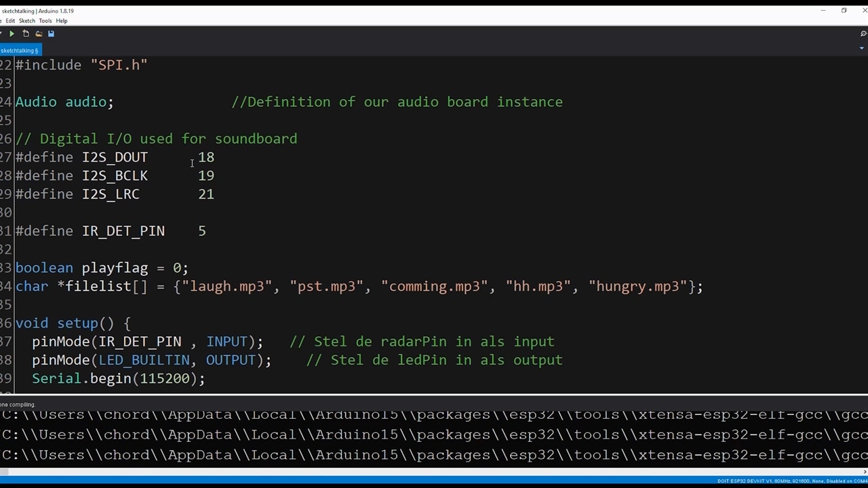Create a new sketch with New icon

[x=26, y=33]
